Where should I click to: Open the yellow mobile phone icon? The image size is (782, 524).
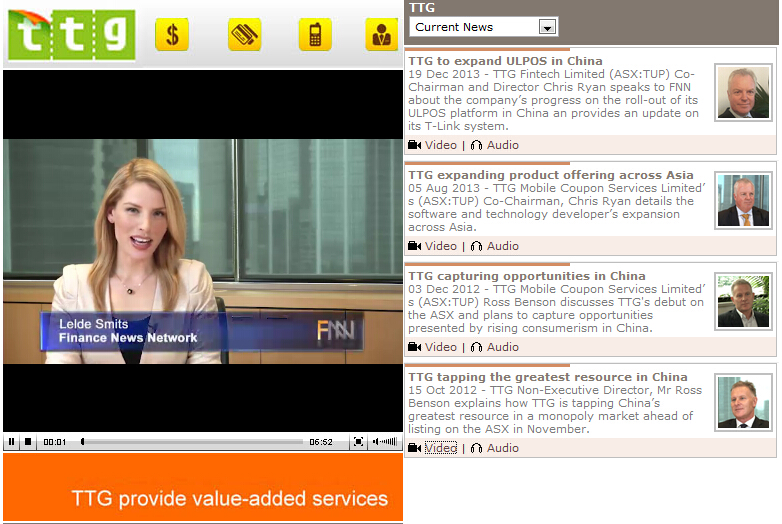(x=315, y=35)
